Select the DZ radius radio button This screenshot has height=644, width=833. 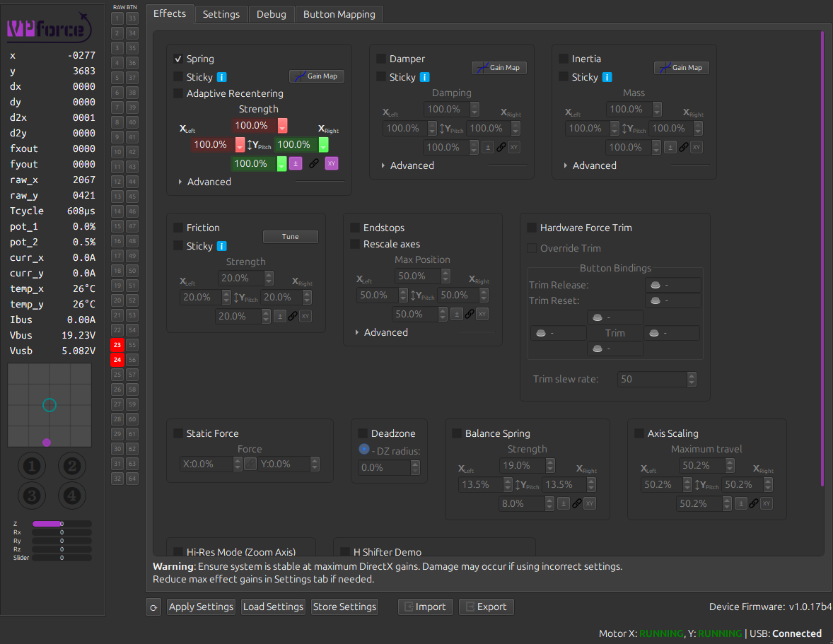364,449
